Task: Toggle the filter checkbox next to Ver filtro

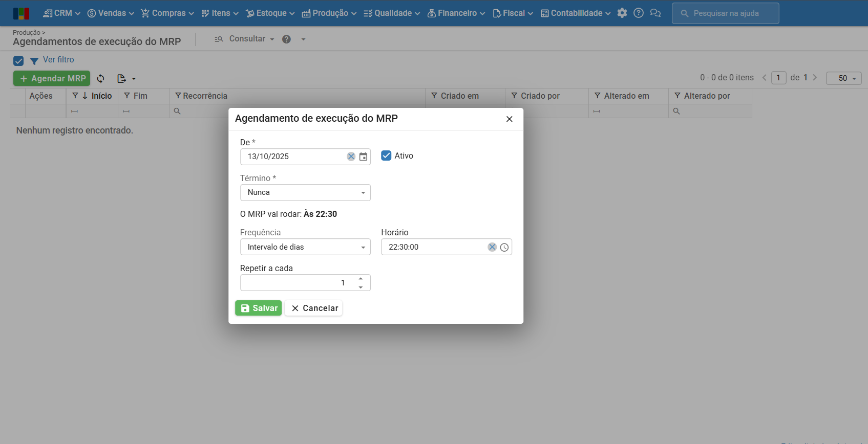Action: 18,61
